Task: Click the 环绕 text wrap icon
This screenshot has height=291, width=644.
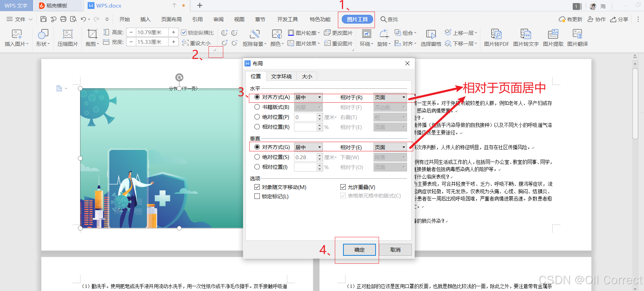Action: click(x=366, y=34)
